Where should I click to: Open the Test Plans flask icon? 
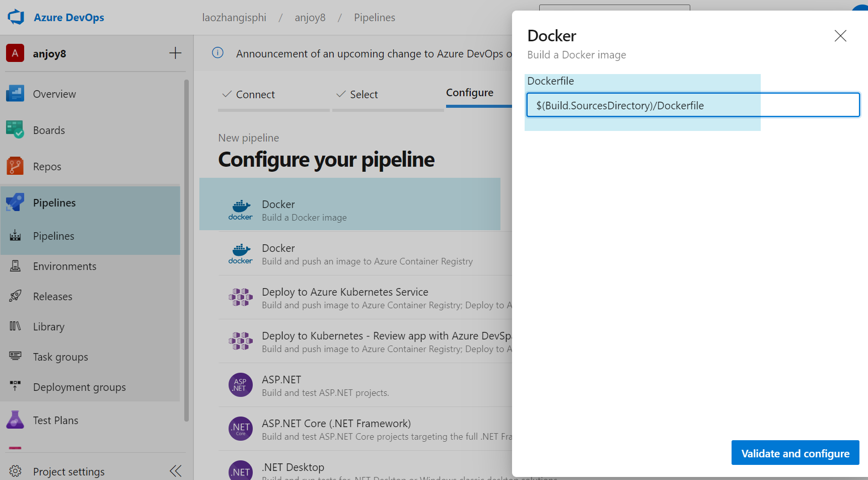pos(15,420)
